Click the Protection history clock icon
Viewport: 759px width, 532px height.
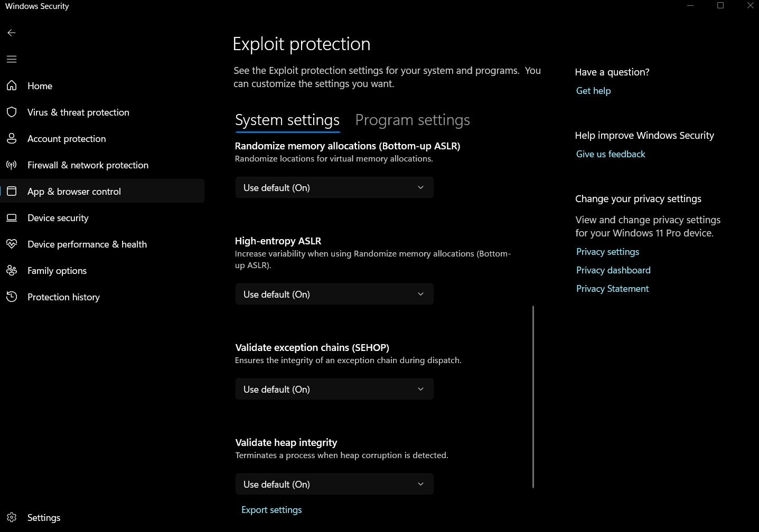coord(12,297)
